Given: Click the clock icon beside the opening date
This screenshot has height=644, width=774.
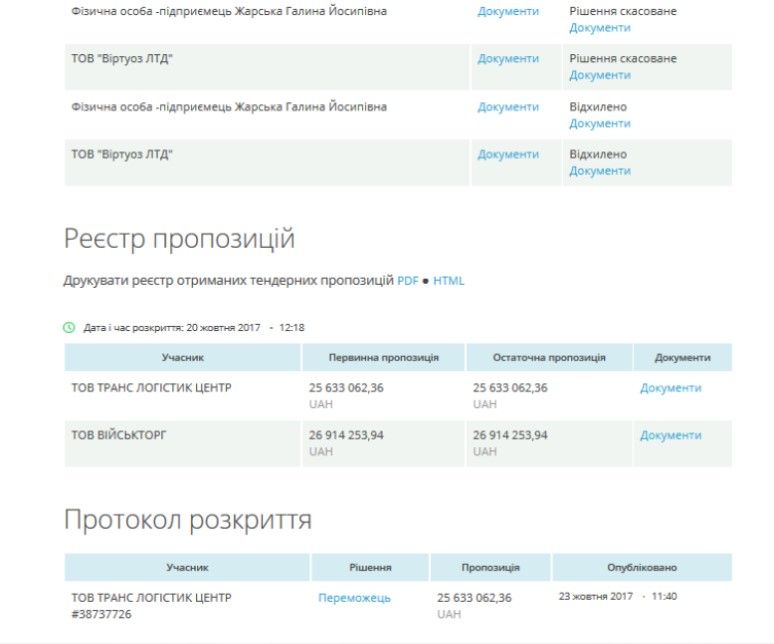Looking at the screenshot, I should 69,327.
